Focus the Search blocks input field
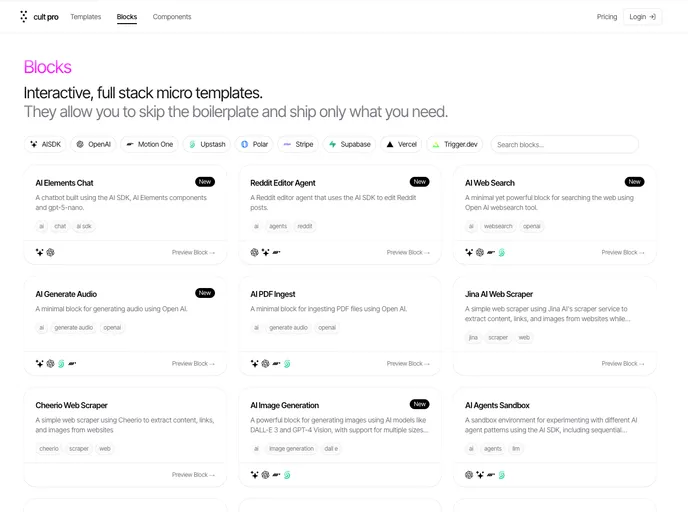The height and width of the screenshot is (512, 688). [x=565, y=144]
